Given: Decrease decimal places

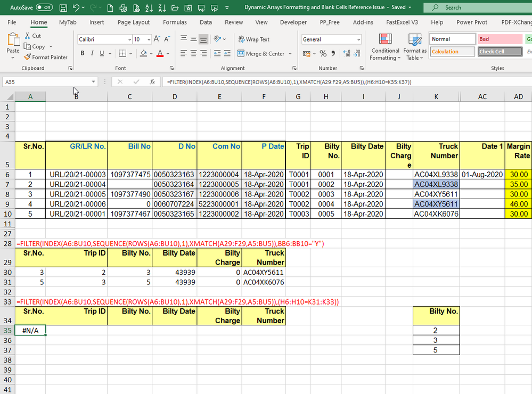Looking at the screenshot, I should click(357, 53).
